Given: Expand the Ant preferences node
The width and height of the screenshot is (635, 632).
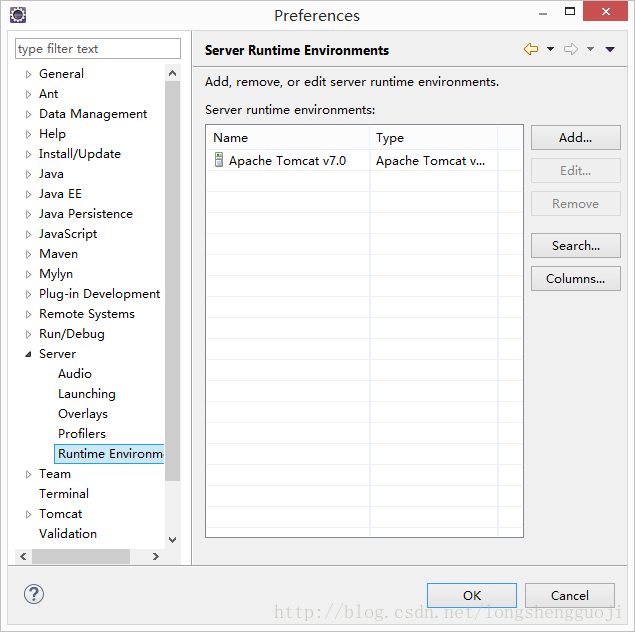Looking at the screenshot, I should coord(28,94).
